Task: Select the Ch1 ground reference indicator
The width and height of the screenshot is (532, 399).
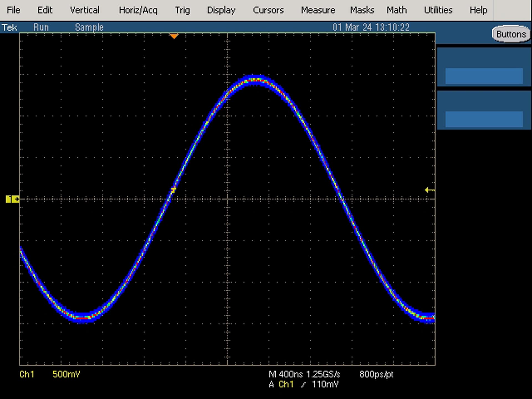Action: coord(12,199)
